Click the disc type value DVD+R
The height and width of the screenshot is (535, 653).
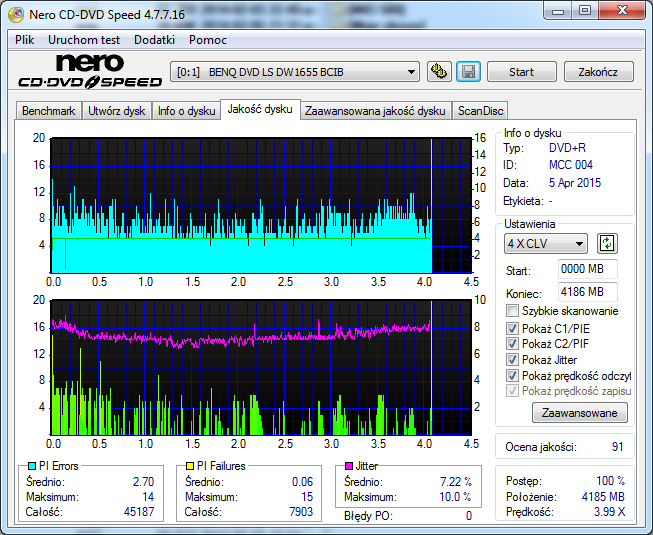coord(567,148)
